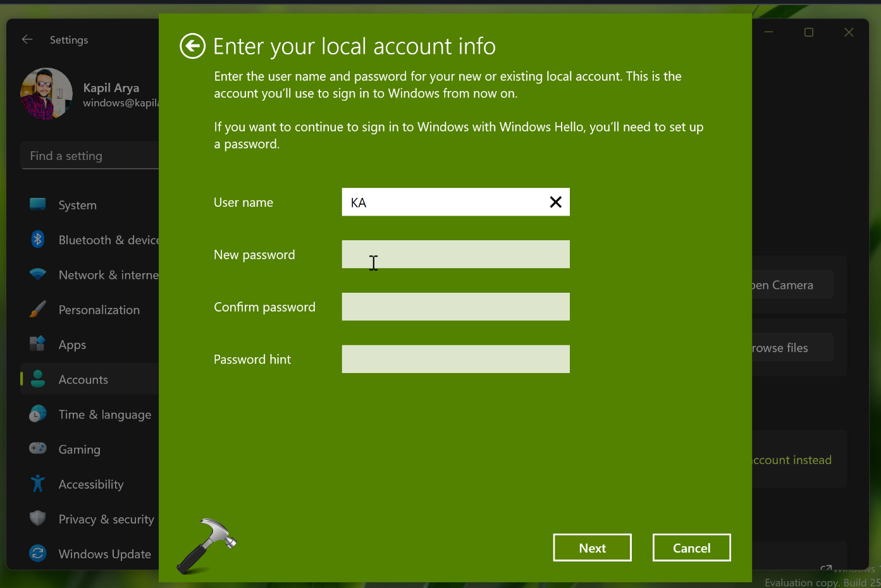The image size is (881, 588).
Task: Focus the New password field
Action: (x=455, y=254)
